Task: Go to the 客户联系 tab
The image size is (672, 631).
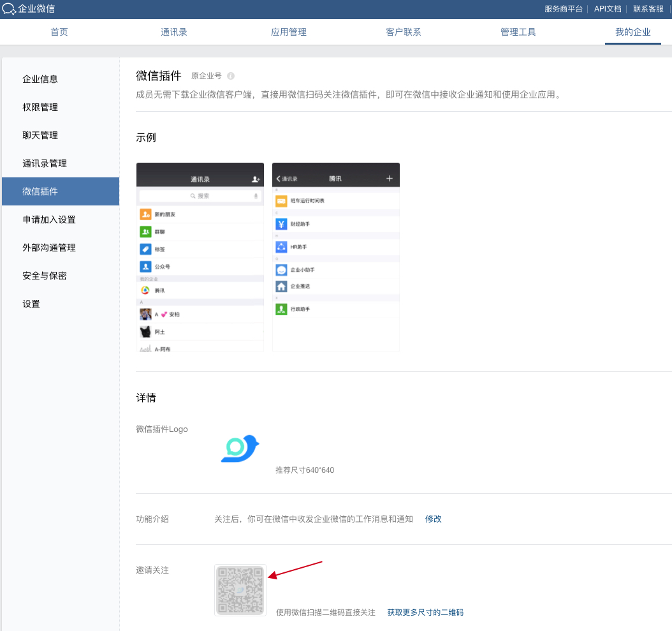Action: point(404,32)
